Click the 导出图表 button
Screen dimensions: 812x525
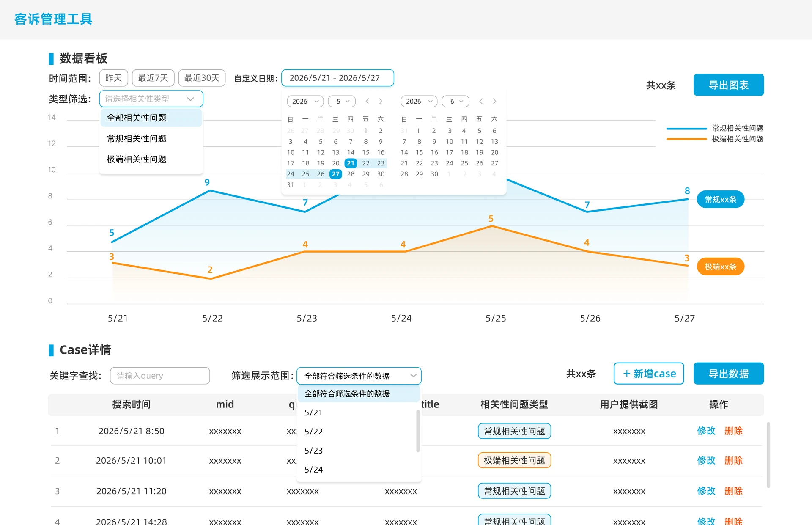pos(729,85)
